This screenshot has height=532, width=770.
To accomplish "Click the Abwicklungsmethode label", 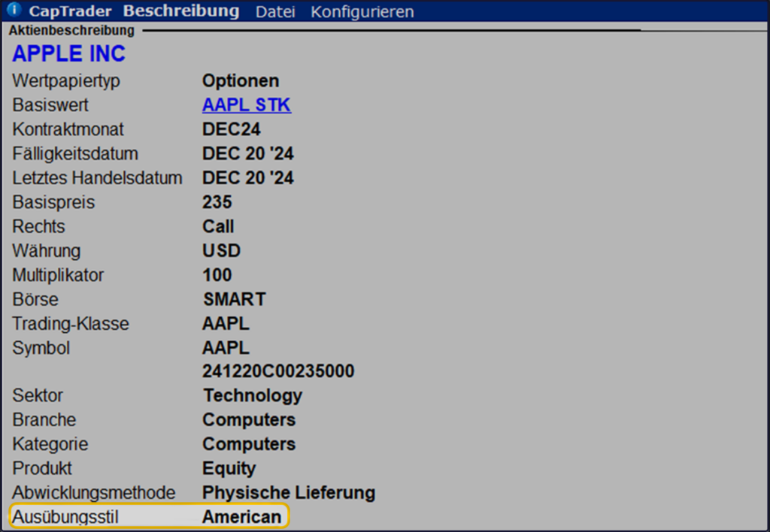I will coord(94,493).
